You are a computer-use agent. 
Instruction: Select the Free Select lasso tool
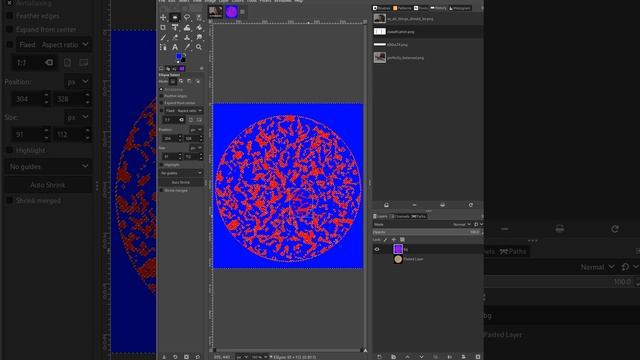pos(187,18)
